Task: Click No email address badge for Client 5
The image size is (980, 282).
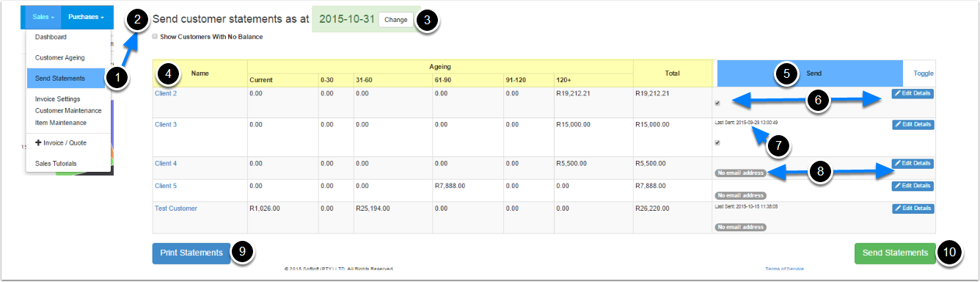Action: click(740, 196)
